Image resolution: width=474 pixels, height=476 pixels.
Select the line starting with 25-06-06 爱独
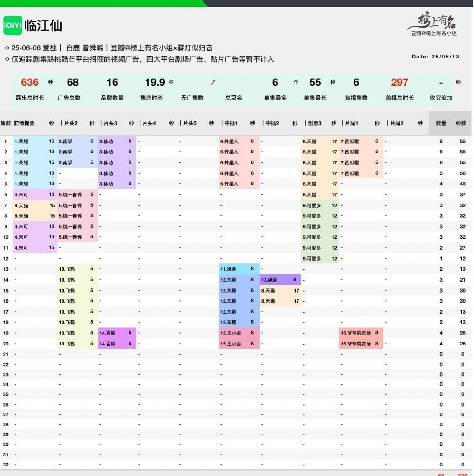coord(112,48)
